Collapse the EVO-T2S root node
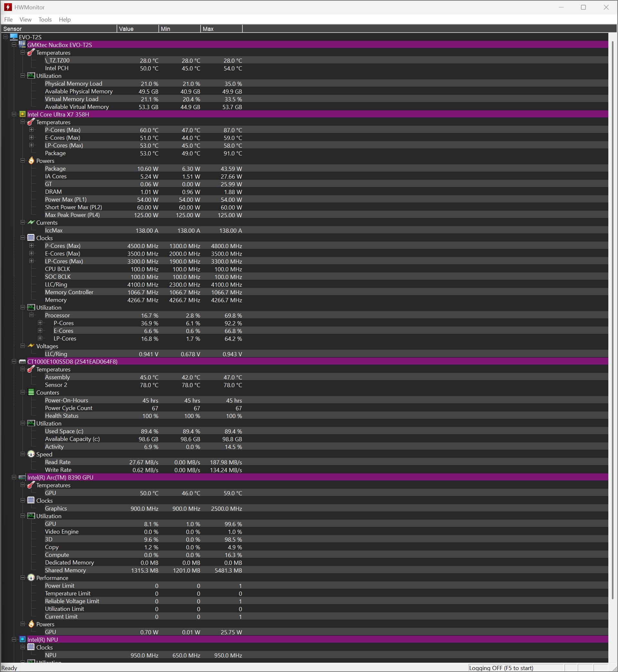 (5, 37)
